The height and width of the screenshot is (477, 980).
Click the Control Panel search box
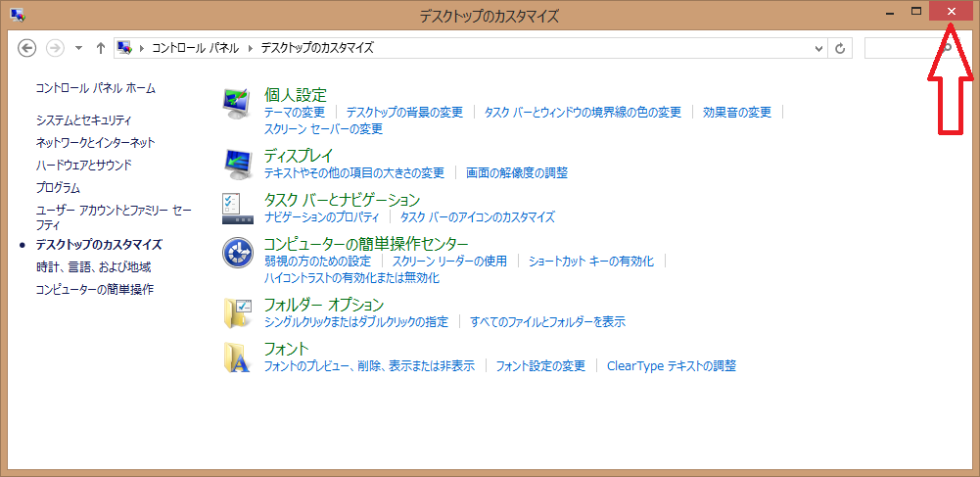pyautogui.click(x=901, y=48)
